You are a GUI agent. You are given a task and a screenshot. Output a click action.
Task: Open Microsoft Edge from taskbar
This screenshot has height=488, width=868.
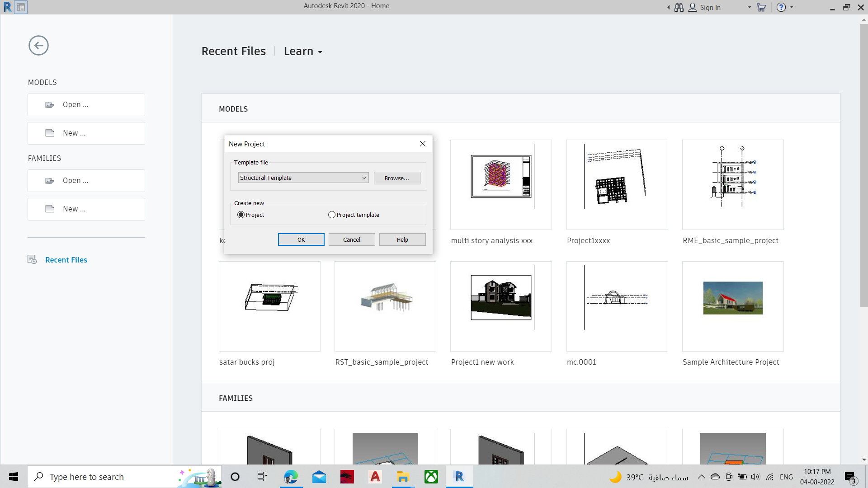tap(291, 477)
